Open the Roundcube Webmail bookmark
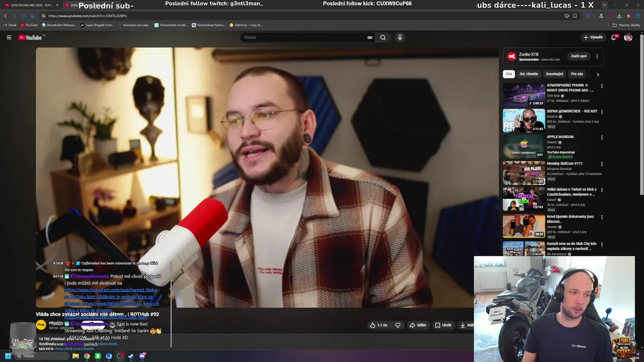644x362 pixels. point(59,25)
